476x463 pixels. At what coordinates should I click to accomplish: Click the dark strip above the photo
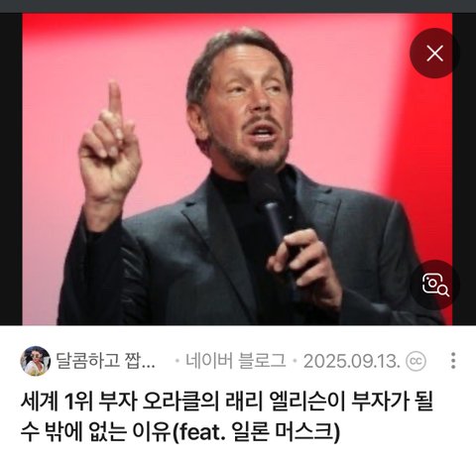tap(238, 6)
